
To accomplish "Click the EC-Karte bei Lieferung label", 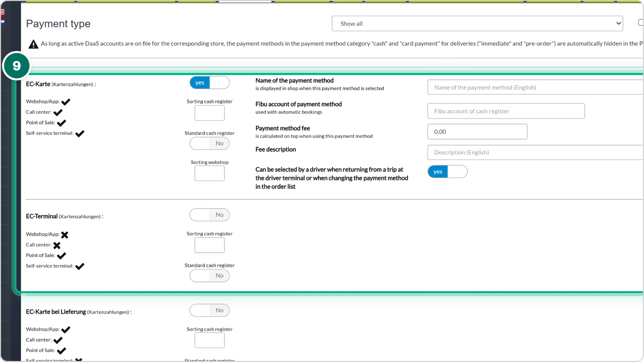I will (79, 312).
